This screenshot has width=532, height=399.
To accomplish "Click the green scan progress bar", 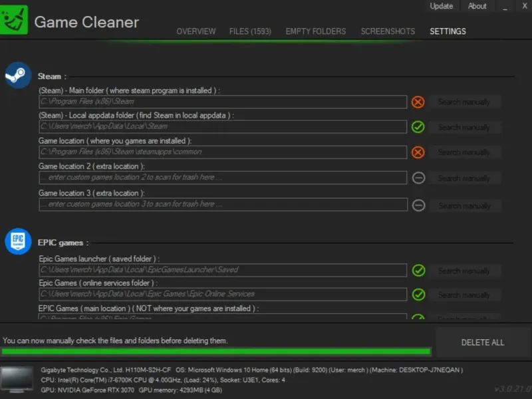I will (217, 351).
